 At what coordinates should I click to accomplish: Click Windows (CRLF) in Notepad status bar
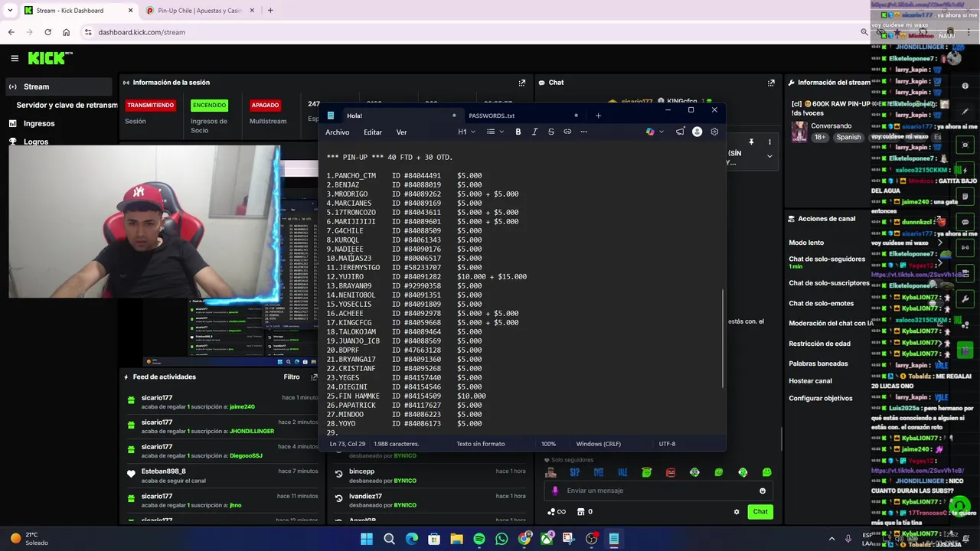coord(598,444)
